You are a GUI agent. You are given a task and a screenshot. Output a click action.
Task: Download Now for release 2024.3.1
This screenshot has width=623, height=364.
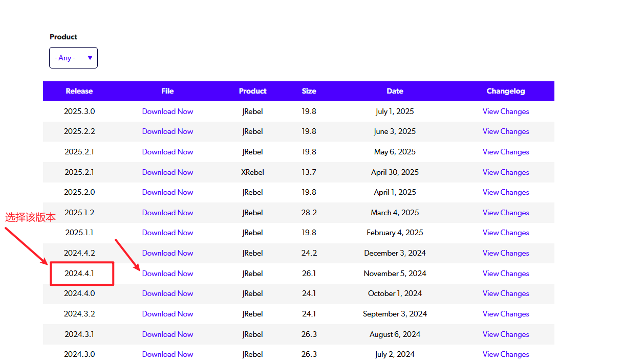167,334
